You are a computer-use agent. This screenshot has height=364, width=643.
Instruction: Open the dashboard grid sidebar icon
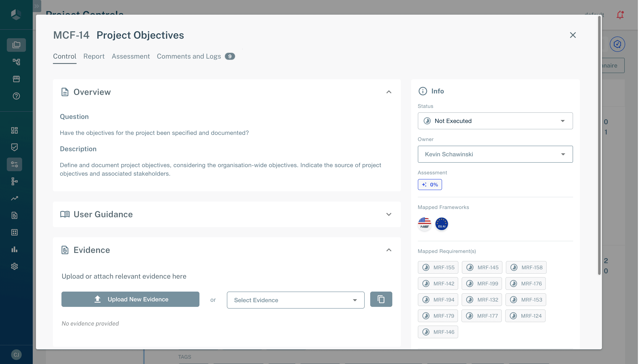coord(14,130)
